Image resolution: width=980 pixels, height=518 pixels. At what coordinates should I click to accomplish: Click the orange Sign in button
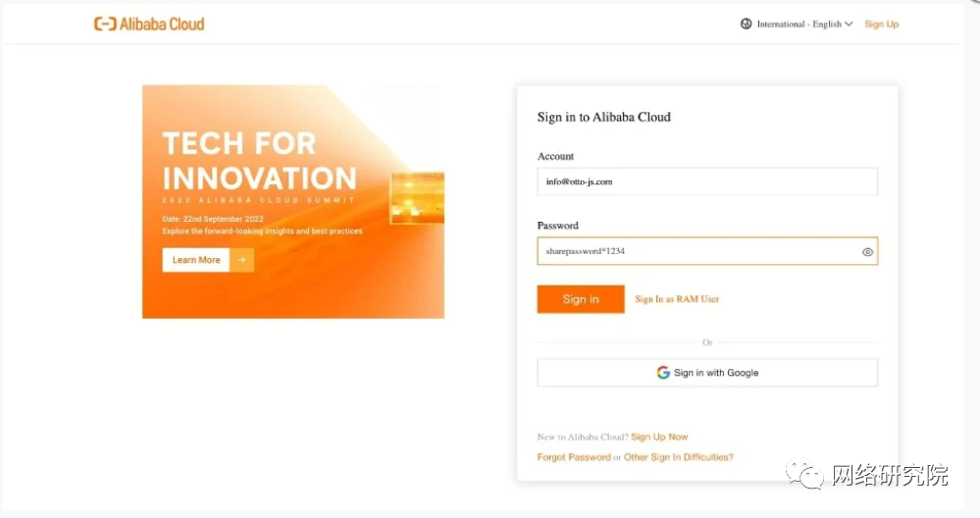point(581,299)
